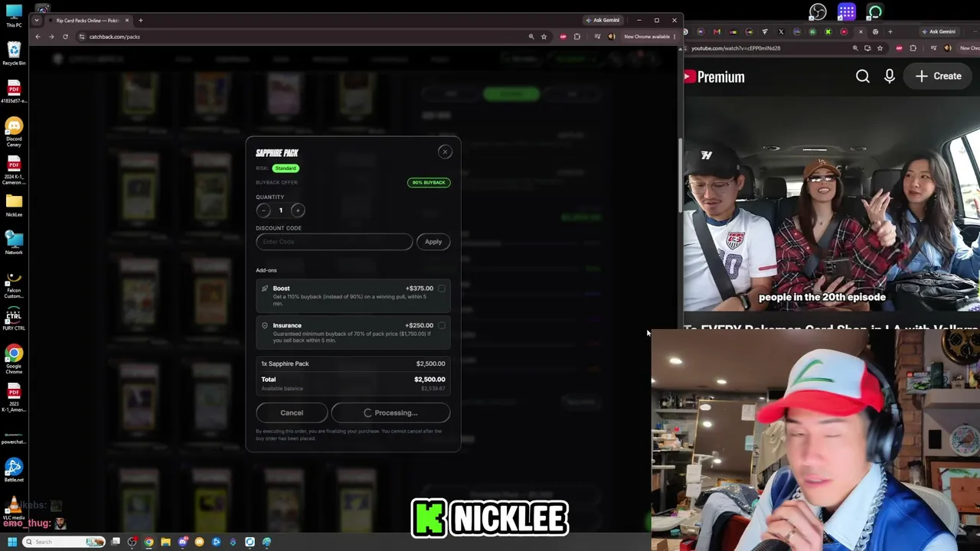The height and width of the screenshot is (551, 980).
Task: Bookmark the catchback page with the star
Action: pyautogui.click(x=544, y=37)
